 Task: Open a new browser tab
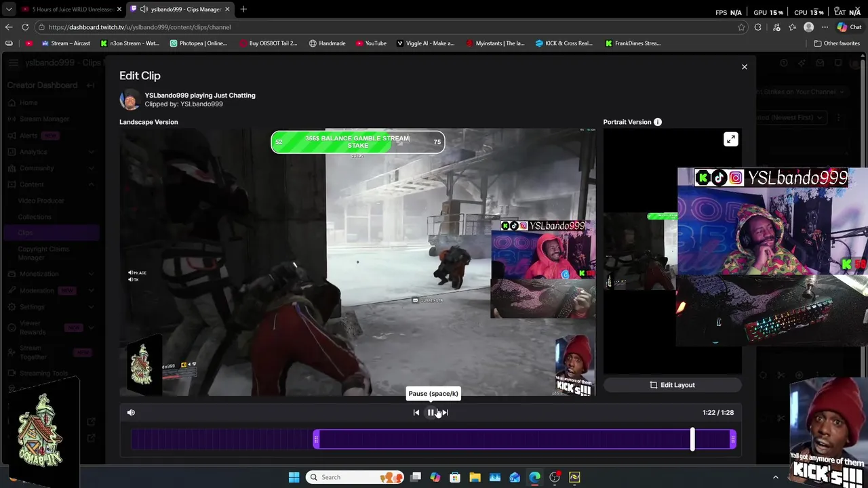[243, 9]
